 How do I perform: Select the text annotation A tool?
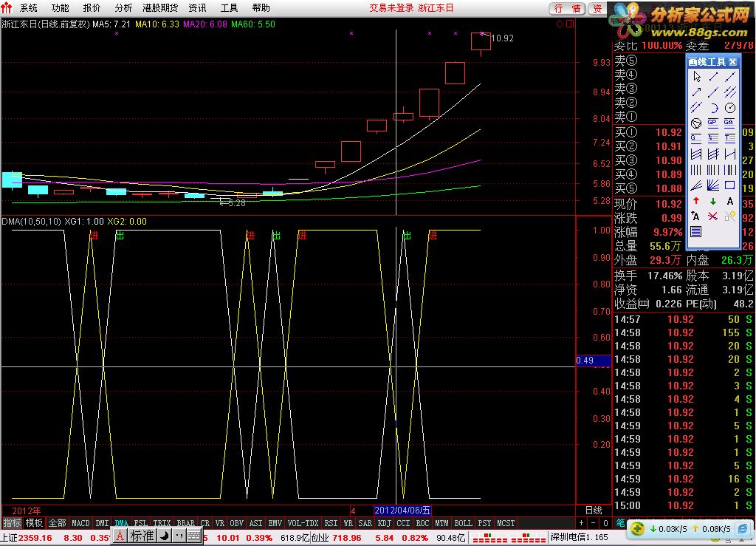(730, 201)
